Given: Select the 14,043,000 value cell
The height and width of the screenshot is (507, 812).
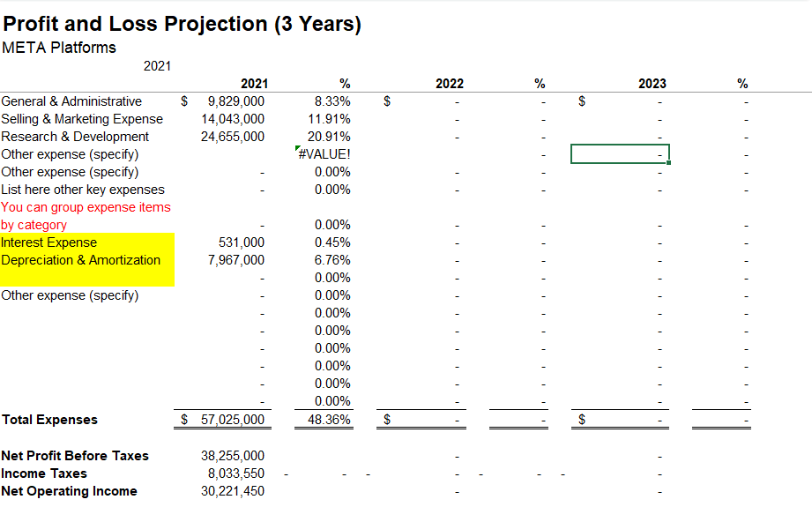Looking at the screenshot, I should tap(233, 119).
